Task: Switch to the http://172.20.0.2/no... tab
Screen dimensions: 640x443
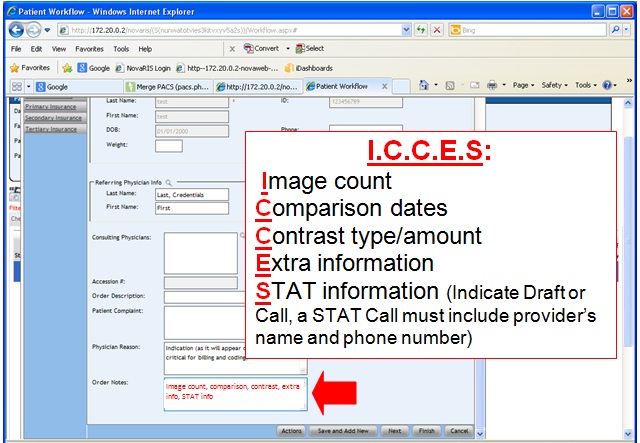Action: pyautogui.click(x=258, y=87)
